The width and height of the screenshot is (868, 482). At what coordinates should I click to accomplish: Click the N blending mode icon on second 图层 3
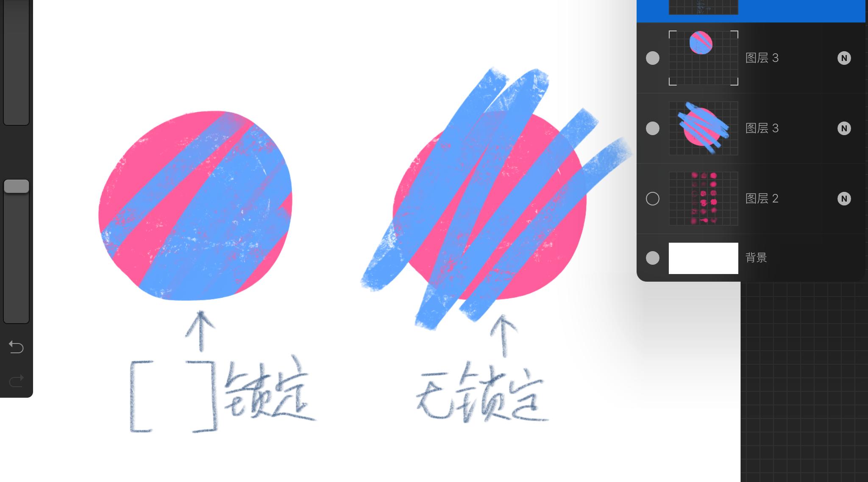[845, 128]
